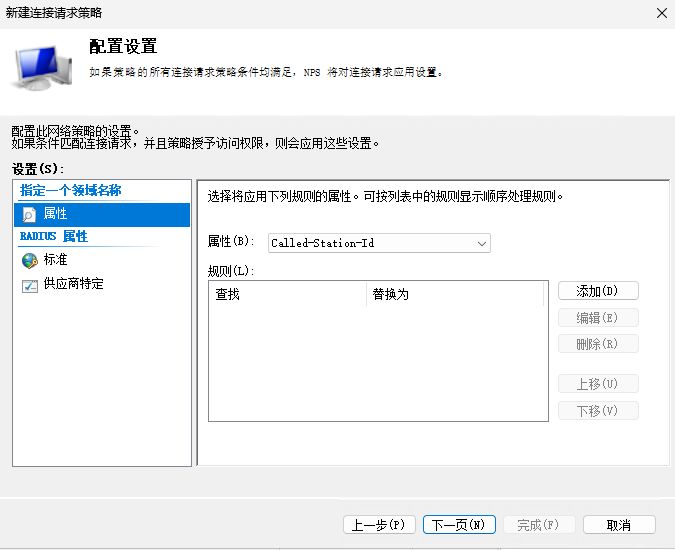Click the Called-Station-Id combo box field
This screenshot has width=675, height=550.
(368, 243)
